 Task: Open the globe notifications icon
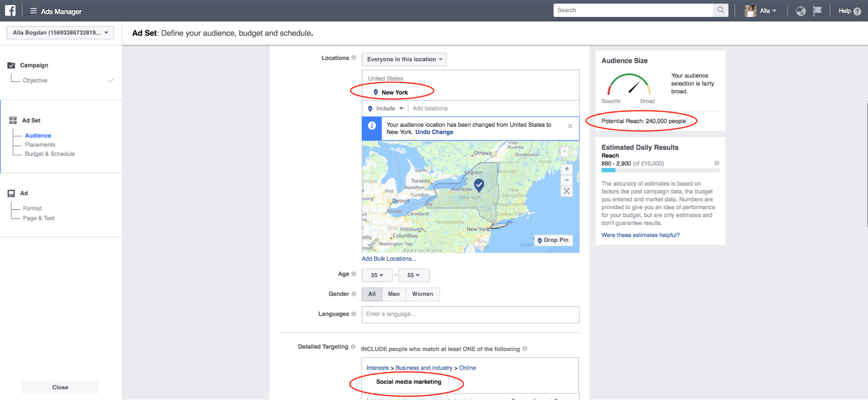click(x=801, y=11)
